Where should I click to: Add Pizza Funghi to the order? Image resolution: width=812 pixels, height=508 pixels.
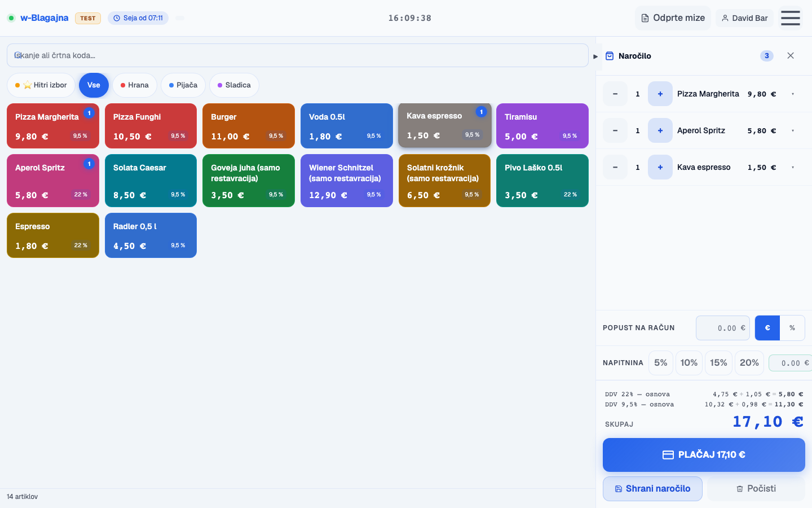tap(151, 126)
